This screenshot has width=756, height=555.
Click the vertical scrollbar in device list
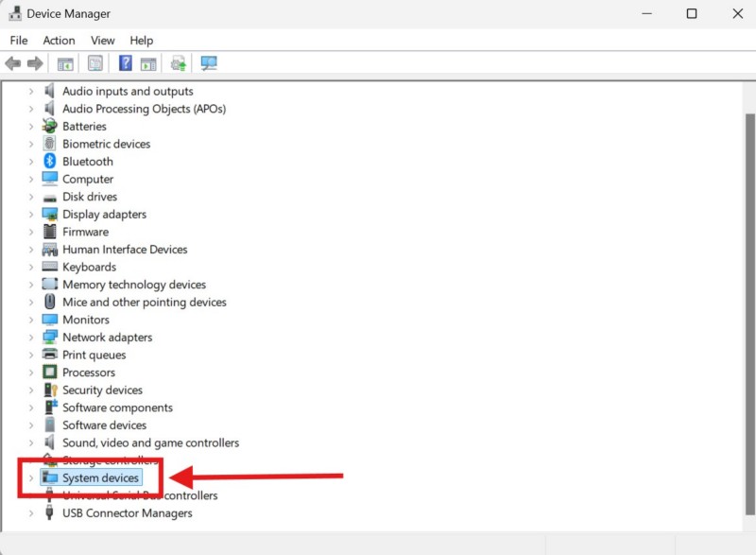click(x=748, y=284)
